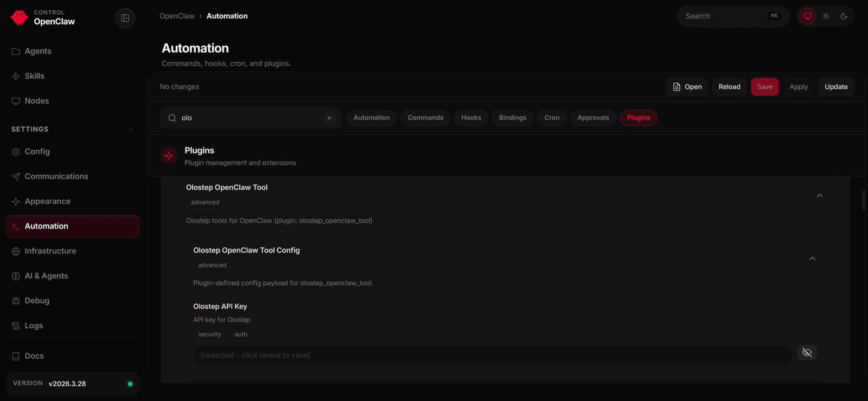Open Nodes in the sidebar
The height and width of the screenshot is (401, 868).
pyautogui.click(x=73, y=101)
